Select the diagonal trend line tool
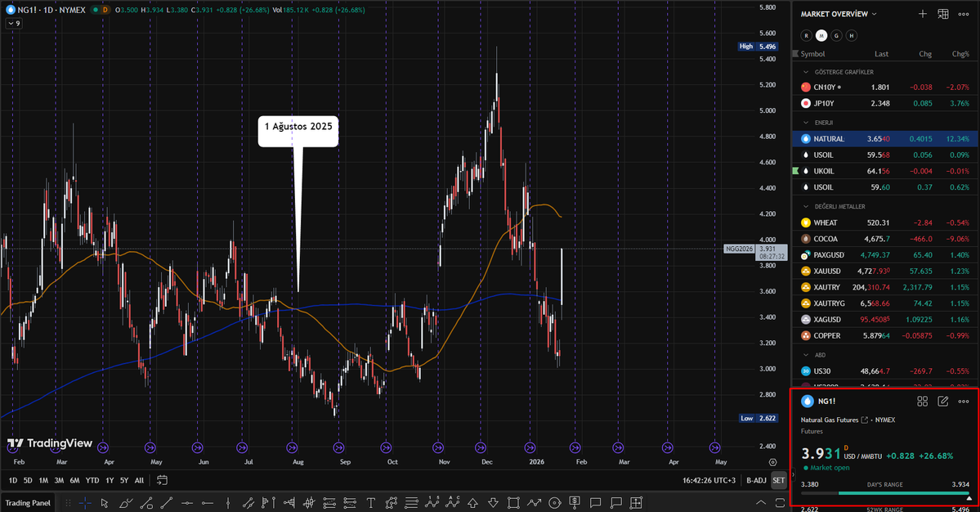The height and width of the screenshot is (512, 980). (167, 503)
